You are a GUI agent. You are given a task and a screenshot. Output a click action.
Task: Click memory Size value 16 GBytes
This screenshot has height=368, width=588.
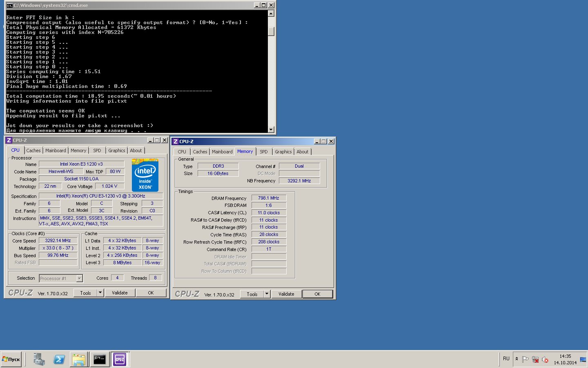coord(218,173)
